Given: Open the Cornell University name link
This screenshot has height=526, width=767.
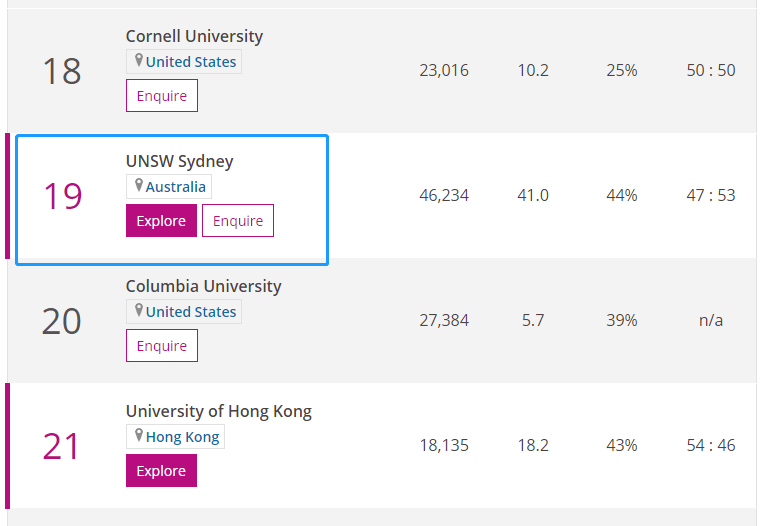Looking at the screenshot, I should click(x=194, y=36).
